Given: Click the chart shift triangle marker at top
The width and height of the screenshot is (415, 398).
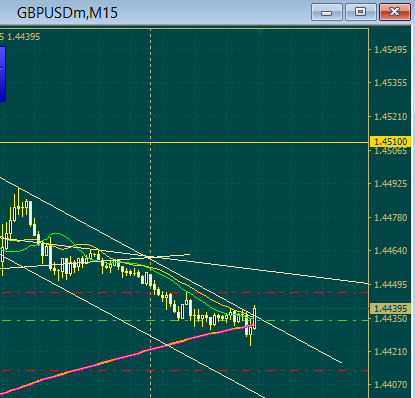Looking at the screenshot, I should [x=260, y=31].
